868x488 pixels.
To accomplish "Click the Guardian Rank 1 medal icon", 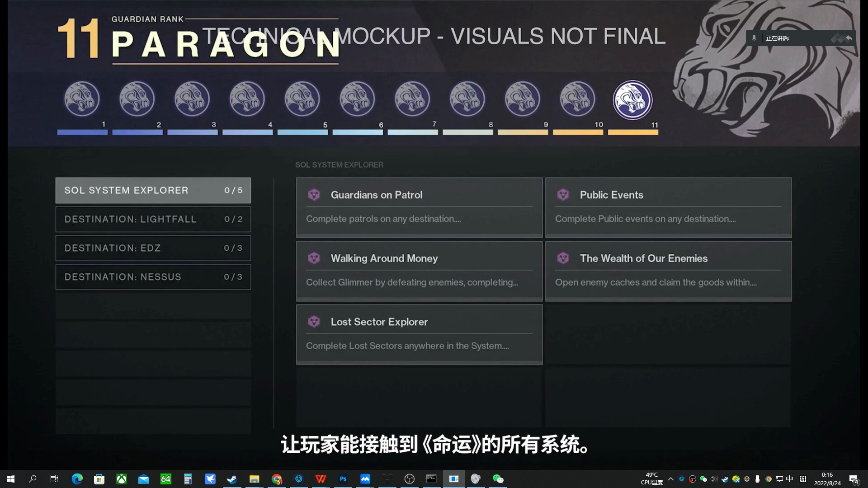I will [x=82, y=99].
